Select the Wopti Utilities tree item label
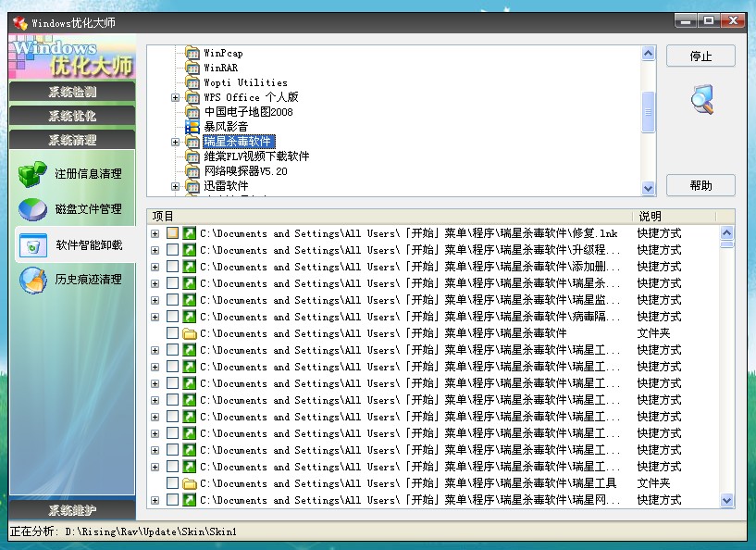The height and width of the screenshot is (550, 756). tap(245, 82)
